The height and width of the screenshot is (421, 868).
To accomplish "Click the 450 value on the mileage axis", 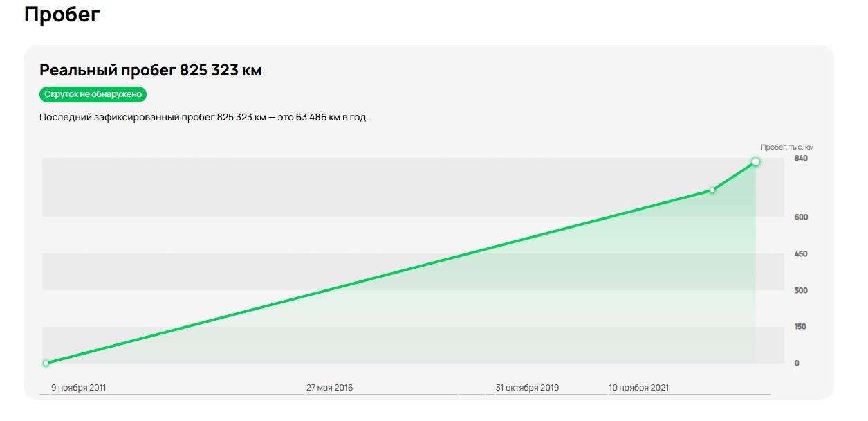I will [801, 254].
